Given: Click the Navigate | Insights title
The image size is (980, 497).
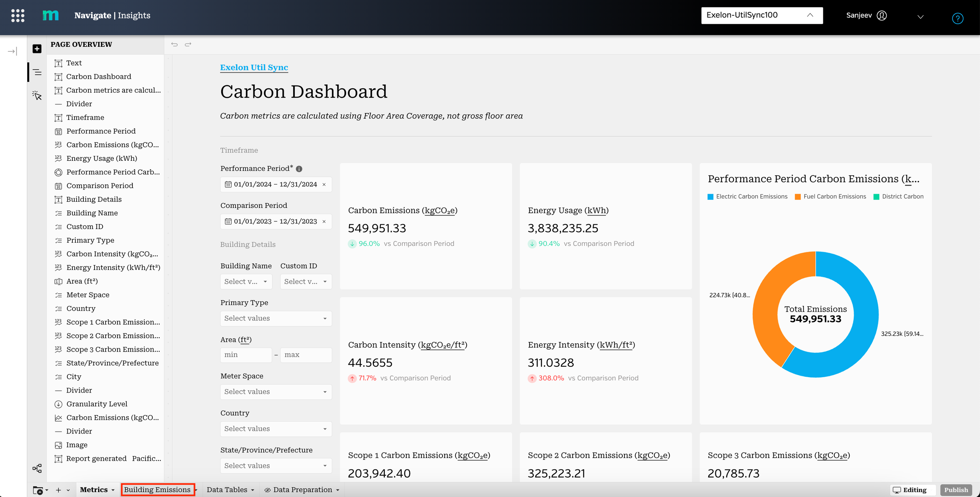Looking at the screenshot, I should coord(112,16).
